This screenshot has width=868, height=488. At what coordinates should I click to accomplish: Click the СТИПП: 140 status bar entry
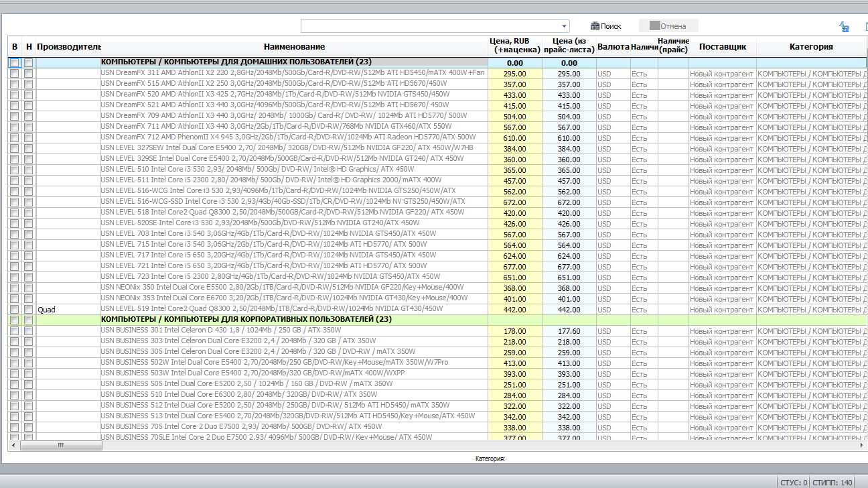point(833,483)
